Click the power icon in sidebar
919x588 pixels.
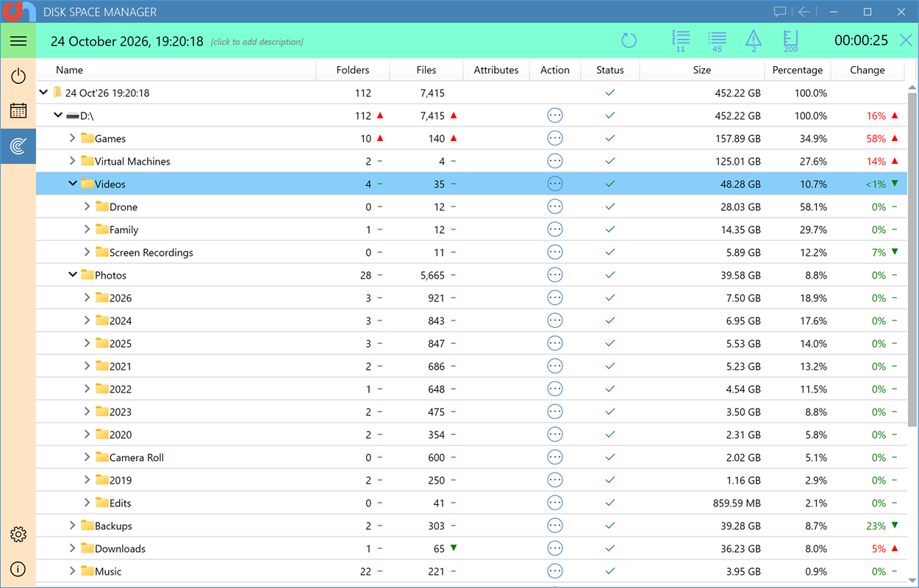pos(18,76)
